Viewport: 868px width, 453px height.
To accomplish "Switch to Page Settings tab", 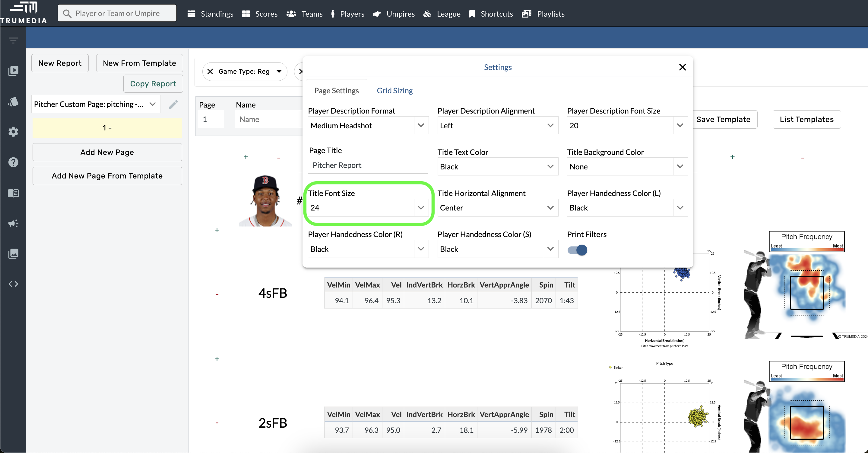I will [337, 91].
